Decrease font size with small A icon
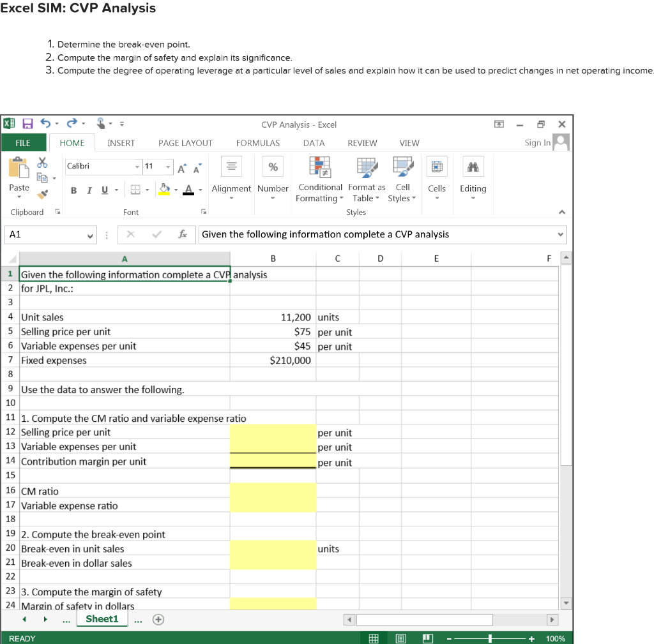 coord(197,168)
